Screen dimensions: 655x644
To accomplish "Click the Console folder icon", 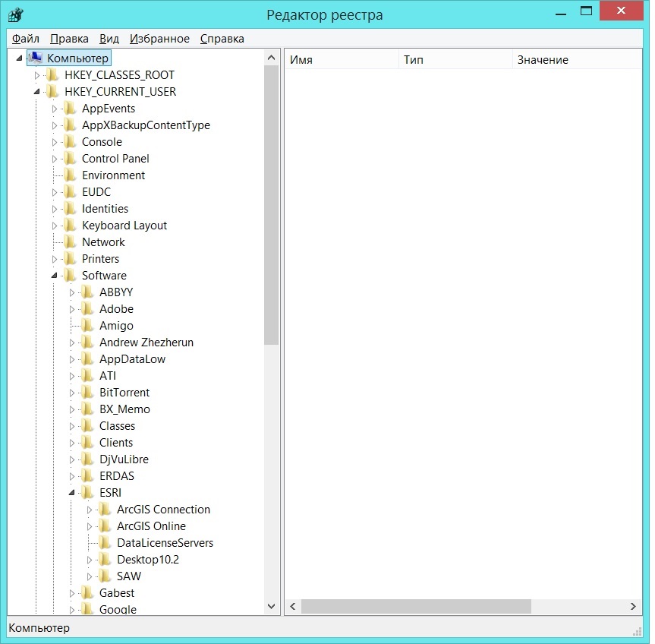I will click(x=70, y=142).
